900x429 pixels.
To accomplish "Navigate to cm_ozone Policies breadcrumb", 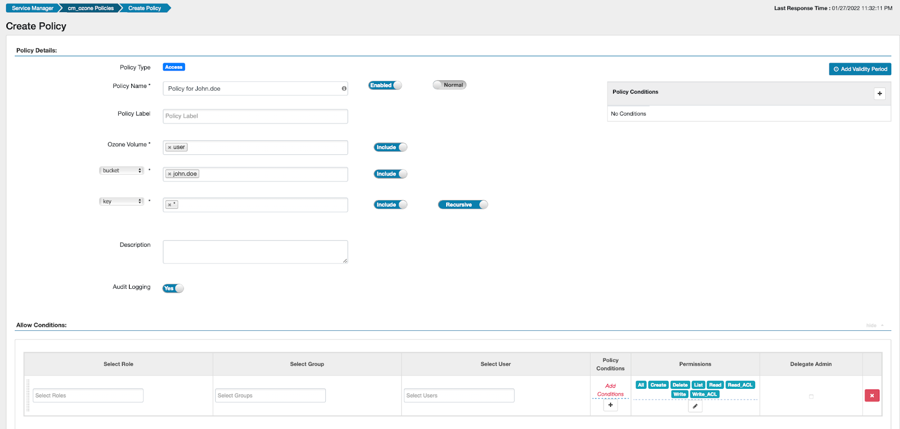I will point(90,8).
